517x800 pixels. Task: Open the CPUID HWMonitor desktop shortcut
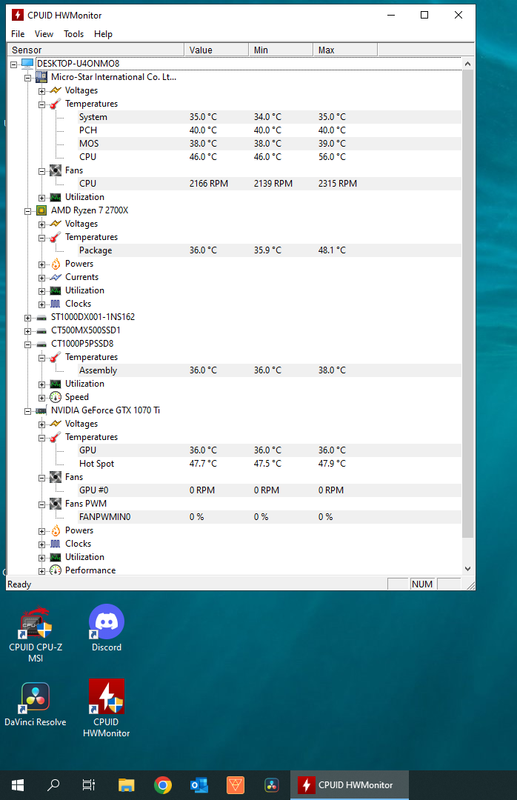(106, 708)
